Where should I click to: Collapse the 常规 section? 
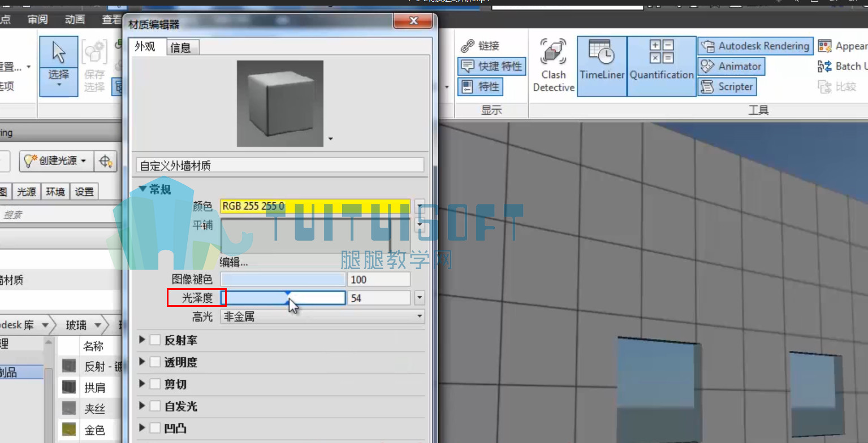click(142, 189)
